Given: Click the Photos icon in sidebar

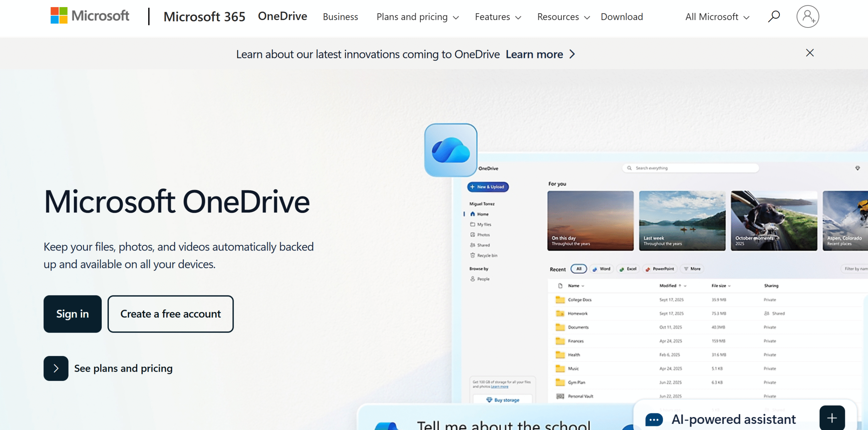Looking at the screenshot, I should pyautogui.click(x=472, y=235).
